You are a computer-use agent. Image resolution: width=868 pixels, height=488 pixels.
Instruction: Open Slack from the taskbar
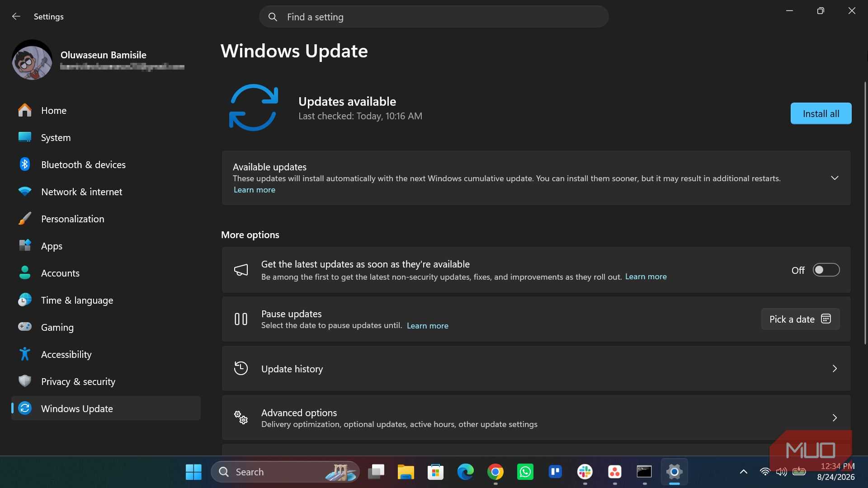tap(585, 472)
